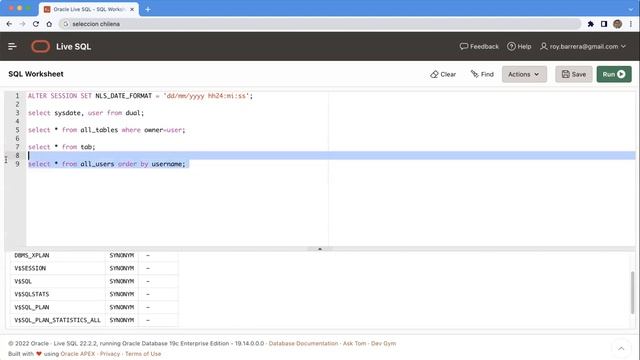
Task: Run the SQL statements
Action: [x=614, y=74]
